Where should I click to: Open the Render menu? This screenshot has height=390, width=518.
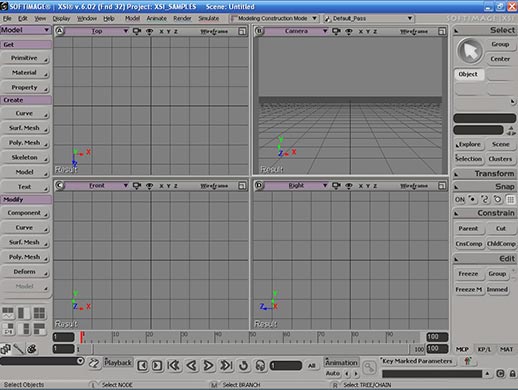(182, 18)
